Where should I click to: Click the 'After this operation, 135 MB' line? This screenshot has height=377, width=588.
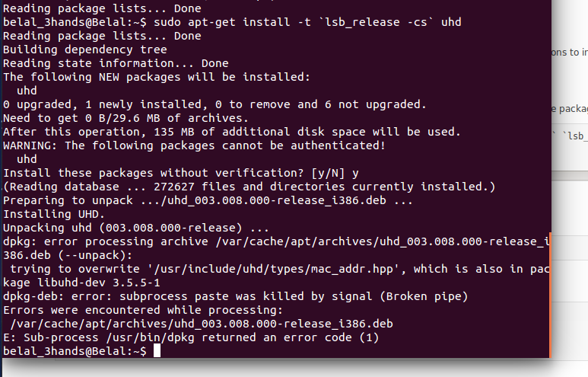coord(232,132)
